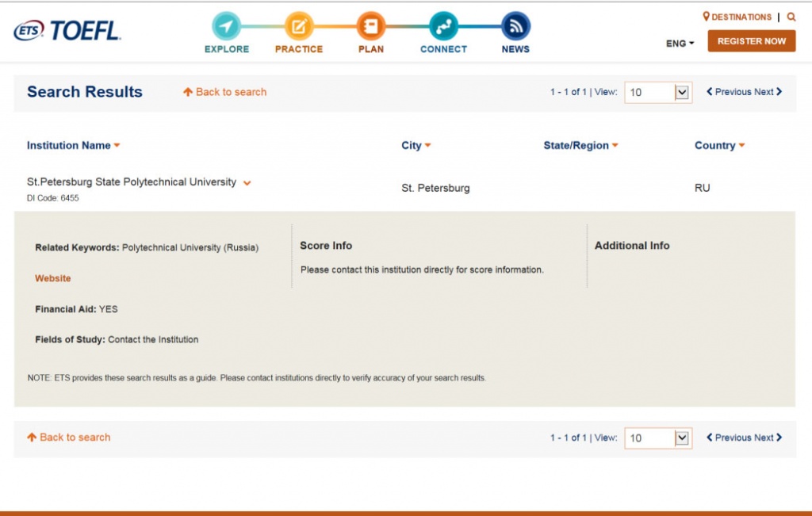Screen dimensions: 812x516
Task: Click St.Petersburg State Polytechnical University name
Action: click(132, 182)
